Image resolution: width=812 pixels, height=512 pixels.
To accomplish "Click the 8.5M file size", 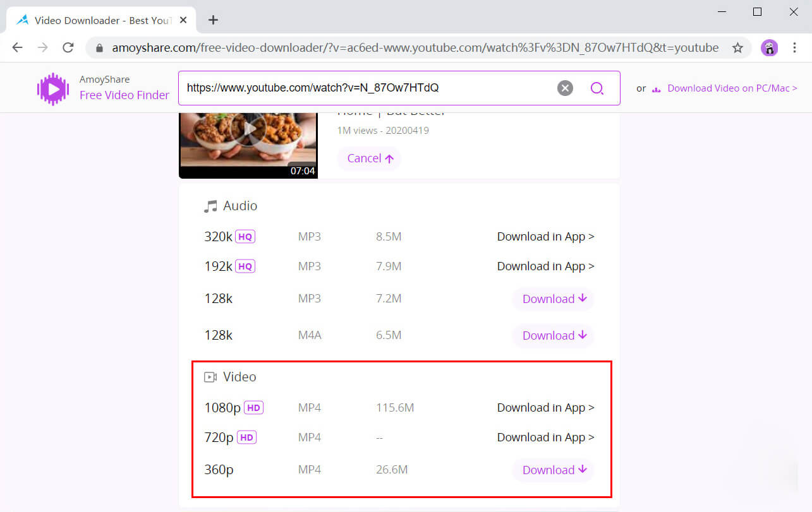I will pyautogui.click(x=389, y=237).
